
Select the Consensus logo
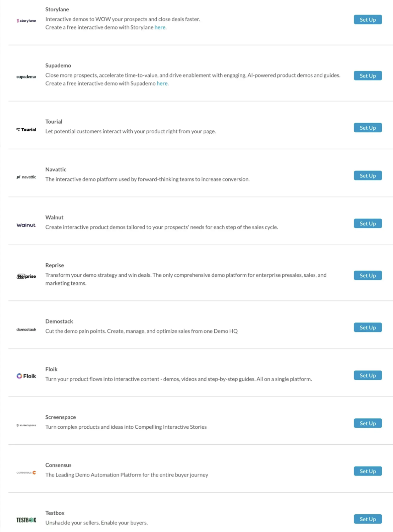26,472
